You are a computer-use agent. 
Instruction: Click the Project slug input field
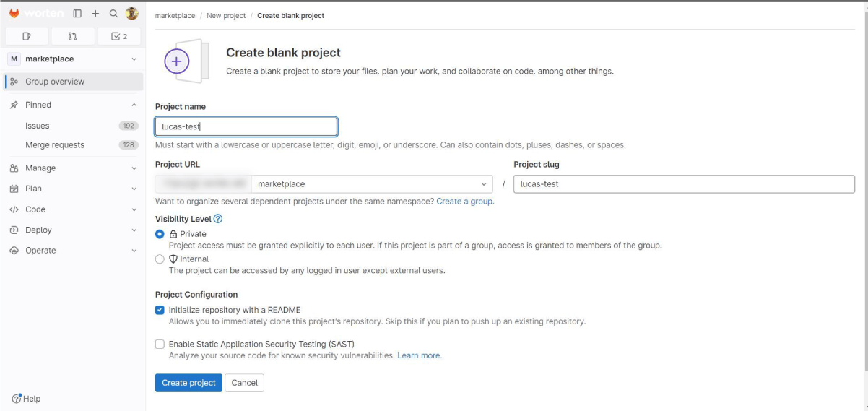point(684,184)
